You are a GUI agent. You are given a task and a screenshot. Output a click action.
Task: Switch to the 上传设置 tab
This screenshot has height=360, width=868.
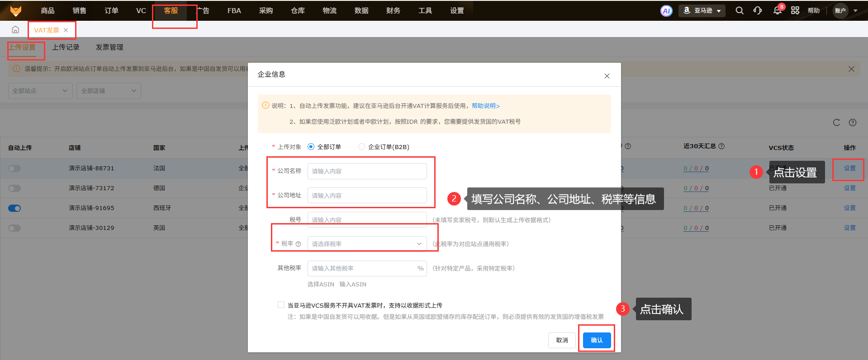tap(22, 47)
